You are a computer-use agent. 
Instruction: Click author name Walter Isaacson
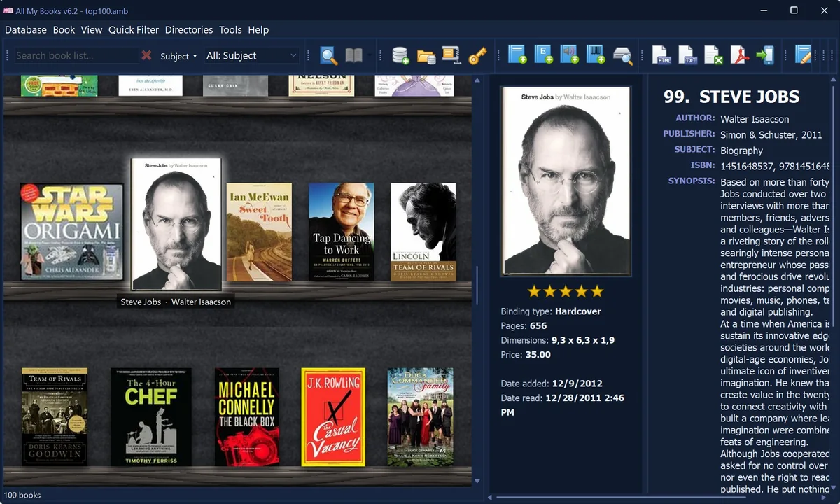pos(755,119)
